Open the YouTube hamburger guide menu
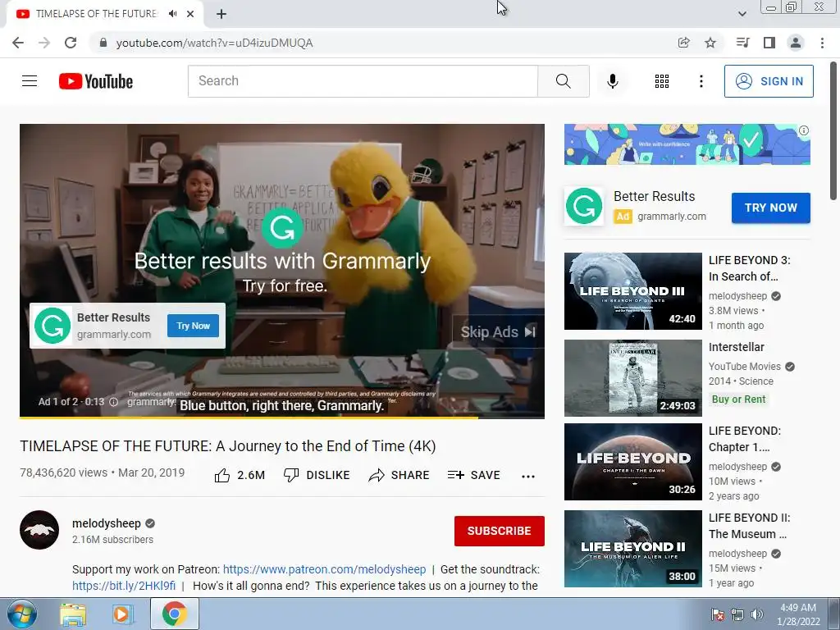 30,81
